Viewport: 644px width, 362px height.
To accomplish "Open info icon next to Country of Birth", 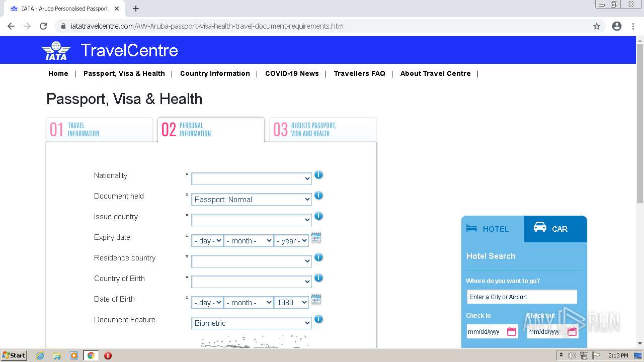I will pos(318,278).
